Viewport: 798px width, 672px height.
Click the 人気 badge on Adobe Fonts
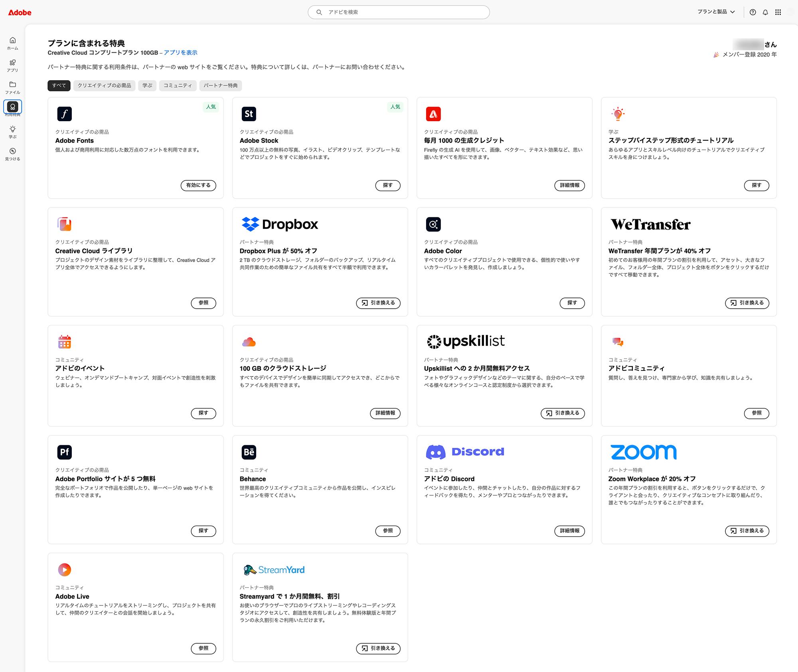211,107
